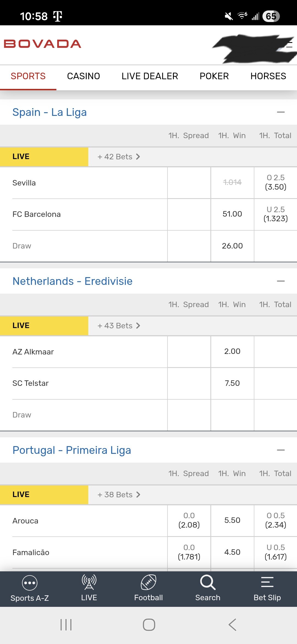Tap the Bovada logo
The height and width of the screenshot is (644, 297).
click(43, 44)
